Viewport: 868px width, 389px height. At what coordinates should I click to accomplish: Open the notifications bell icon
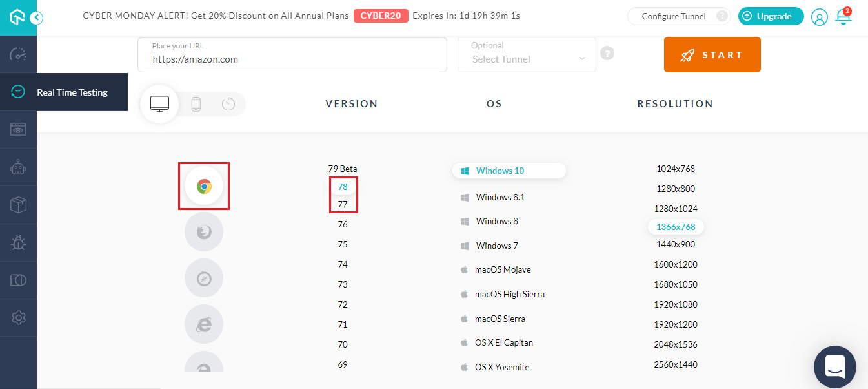point(843,17)
